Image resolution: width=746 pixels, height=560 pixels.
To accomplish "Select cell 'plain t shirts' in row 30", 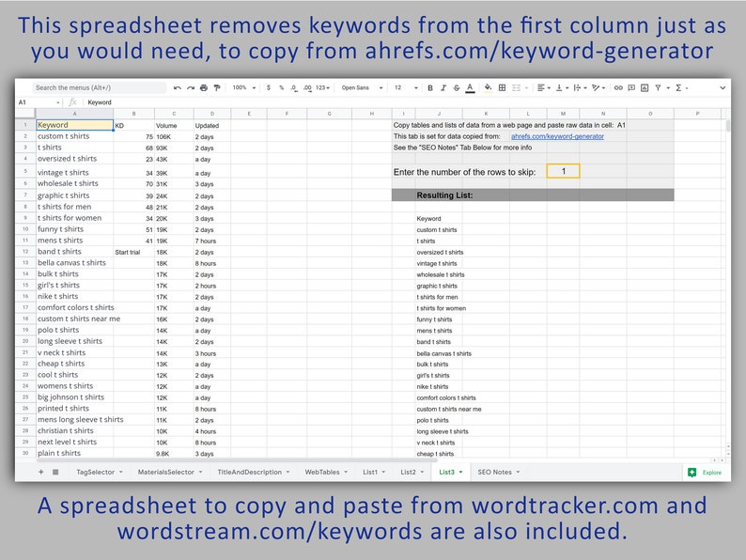I will point(75,453).
